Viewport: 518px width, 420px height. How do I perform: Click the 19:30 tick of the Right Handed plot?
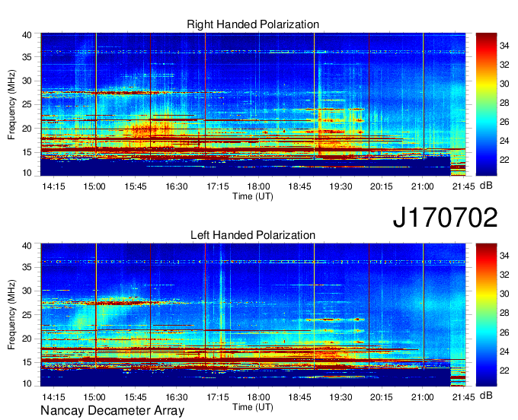341,186
